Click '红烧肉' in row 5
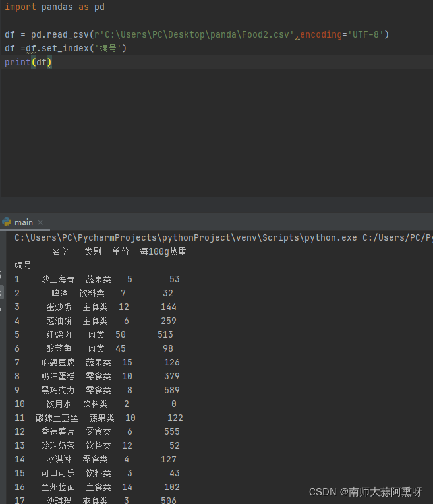The image size is (433, 504). pos(59,334)
